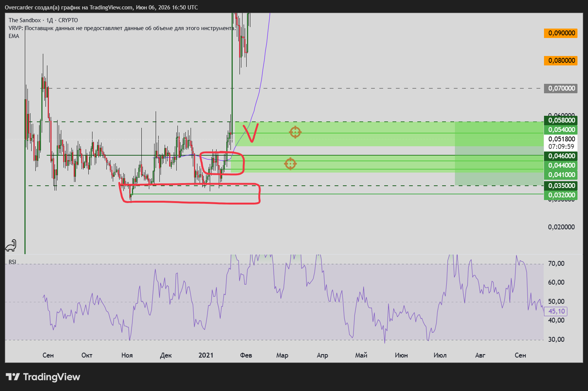Select the orange 0,090000 price label

[561, 33]
